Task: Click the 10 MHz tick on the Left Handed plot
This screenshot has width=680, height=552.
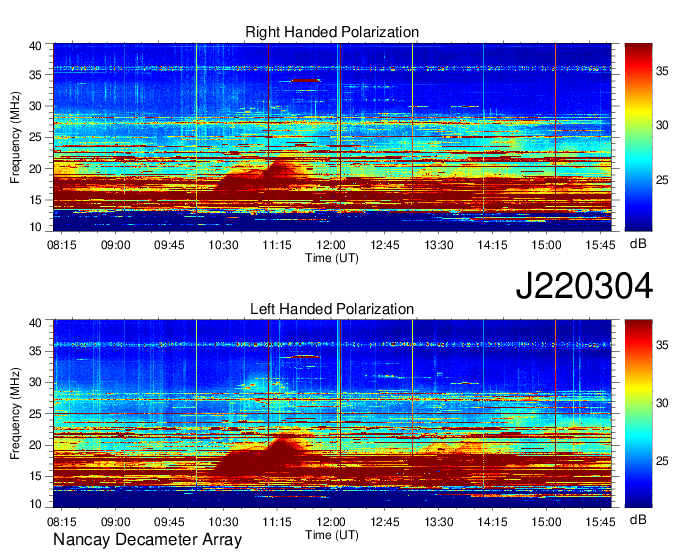Action: click(36, 504)
